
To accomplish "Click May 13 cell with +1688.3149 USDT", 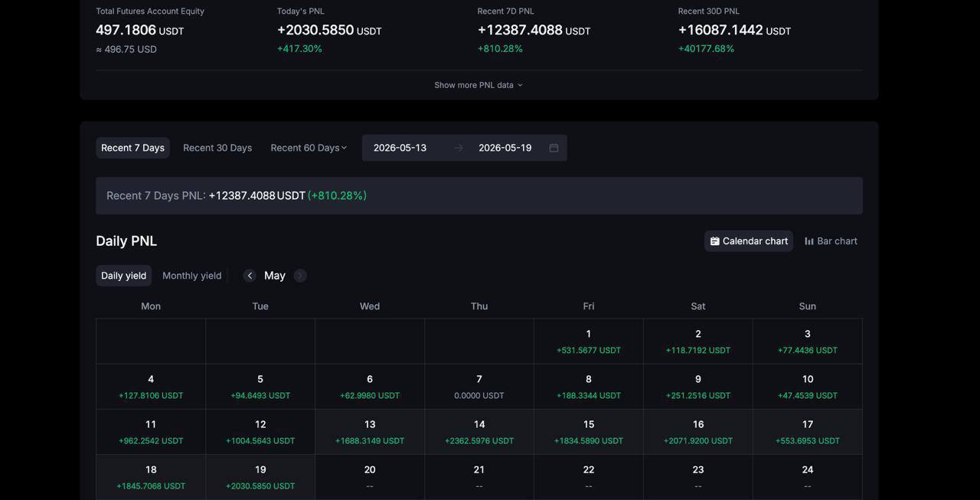I will pos(370,432).
